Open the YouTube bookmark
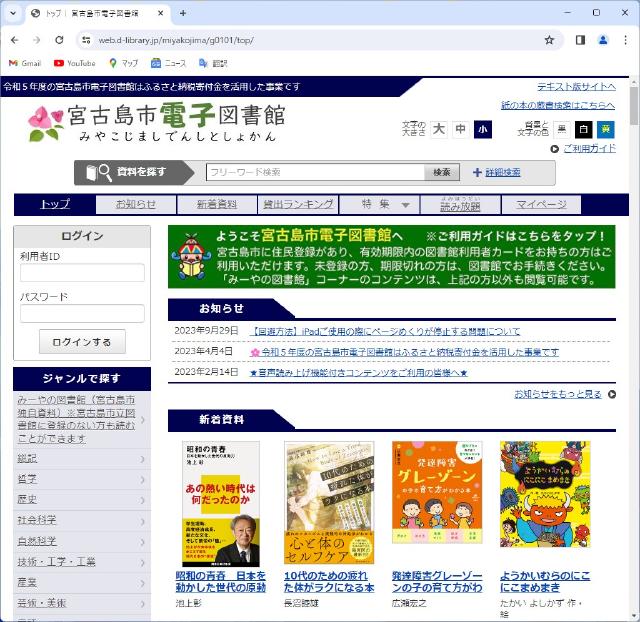Screen dimensions: 640x622 pyautogui.click(x=74, y=63)
